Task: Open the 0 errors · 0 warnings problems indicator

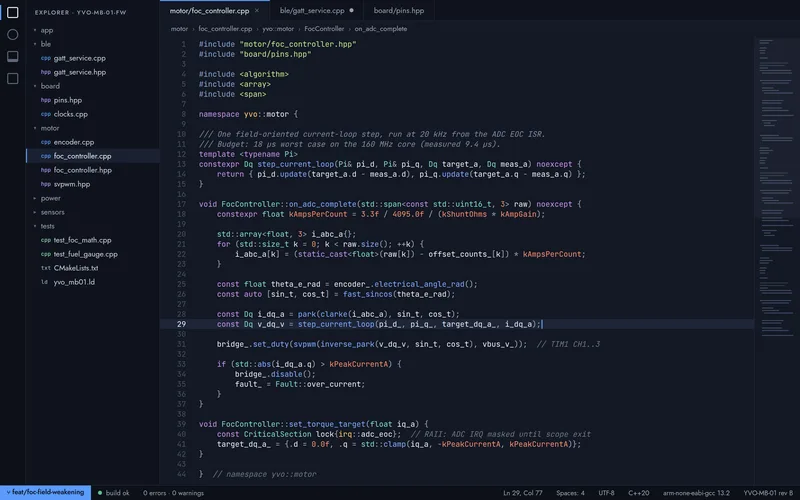Action: click(173, 493)
